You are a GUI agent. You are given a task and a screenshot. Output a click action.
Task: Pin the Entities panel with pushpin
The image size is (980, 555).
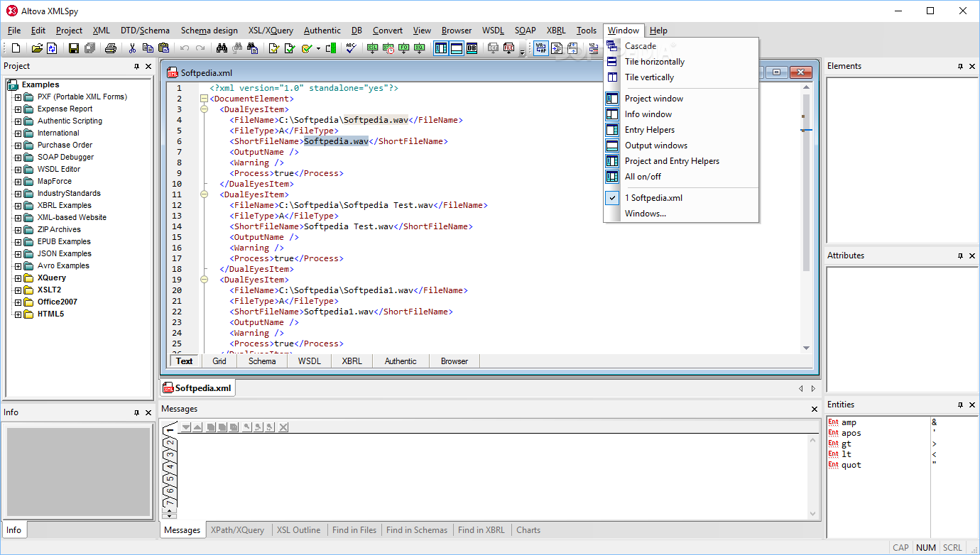[x=961, y=405]
